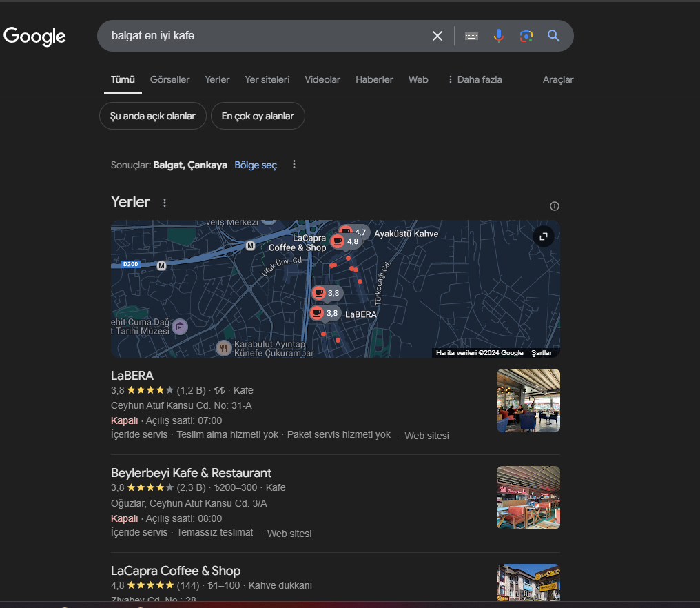Expand the map to full view
The height and width of the screenshot is (608, 700).
point(544,236)
